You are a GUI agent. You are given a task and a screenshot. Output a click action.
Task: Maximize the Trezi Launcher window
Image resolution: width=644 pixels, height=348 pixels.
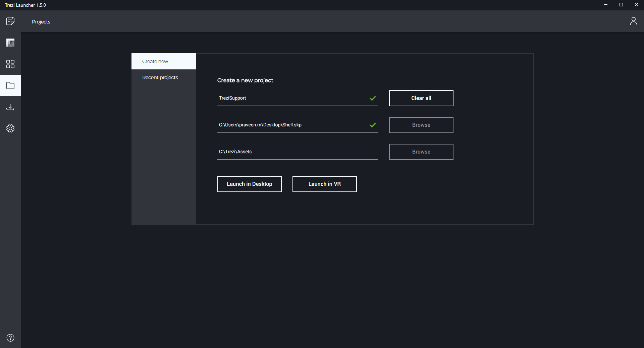(x=621, y=5)
